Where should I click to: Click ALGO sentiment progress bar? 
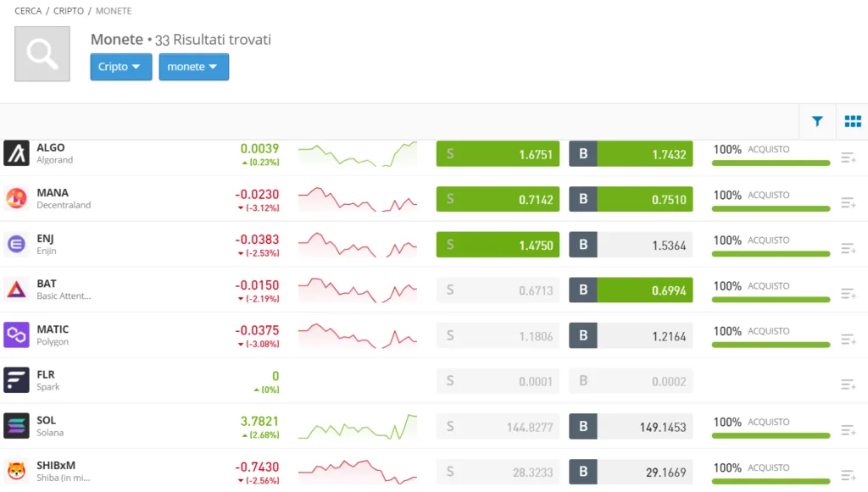coord(771,163)
